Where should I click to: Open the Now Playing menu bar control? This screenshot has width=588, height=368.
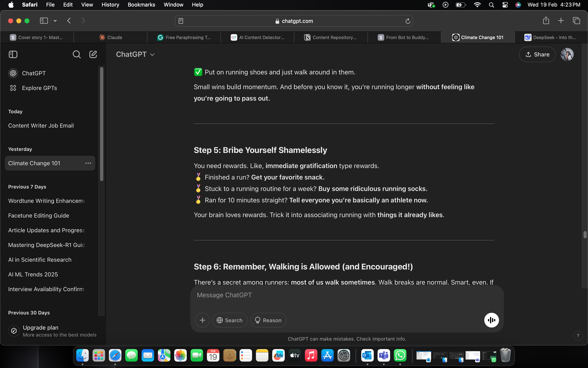pyautogui.click(x=445, y=5)
